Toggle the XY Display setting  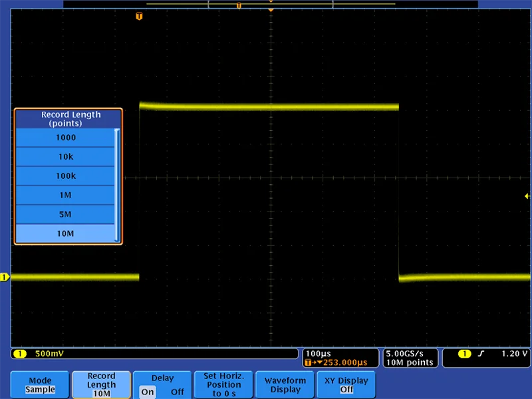tap(346, 385)
